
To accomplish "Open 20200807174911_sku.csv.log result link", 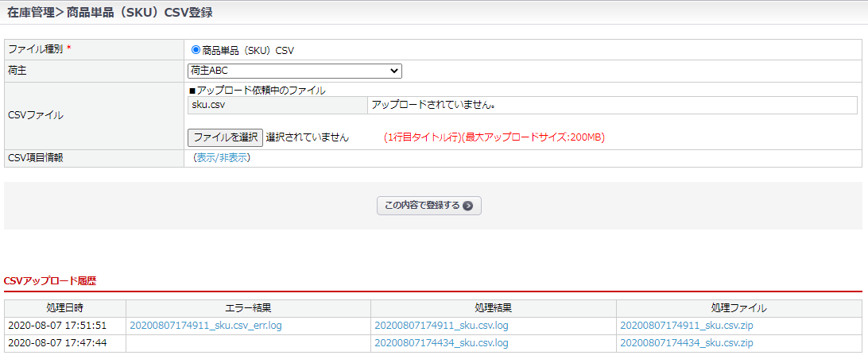I will pos(442,326).
